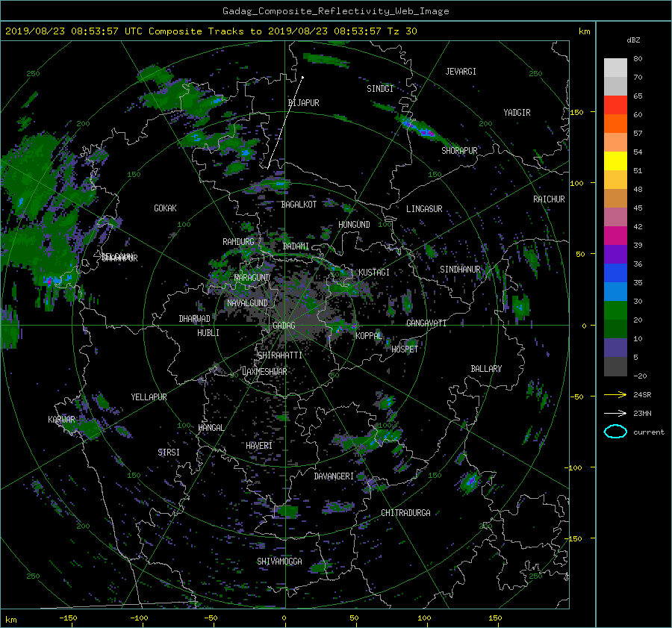Image resolution: width=672 pixels, height=628 pixels.
Task: Click the BIJAPUR city label
Action: point(303,103)
